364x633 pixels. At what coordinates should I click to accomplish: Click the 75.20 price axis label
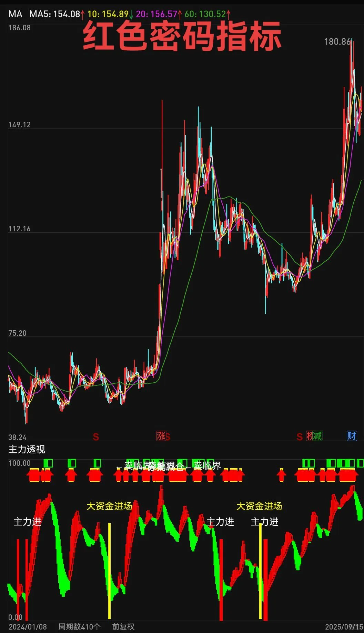(17, 333)
